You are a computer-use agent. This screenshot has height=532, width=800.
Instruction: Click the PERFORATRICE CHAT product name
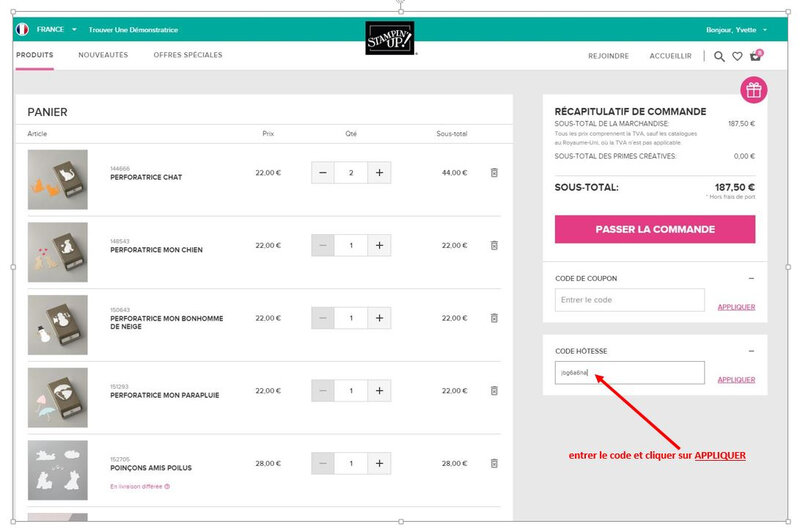coord(146,178)
